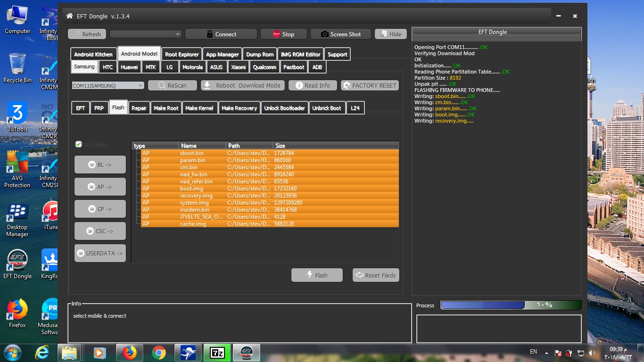The width and height of the screenshot is (644, 362).
Task: Click the FACTORY RESET button
Action: pyautogui.click(x=370, y=85)
